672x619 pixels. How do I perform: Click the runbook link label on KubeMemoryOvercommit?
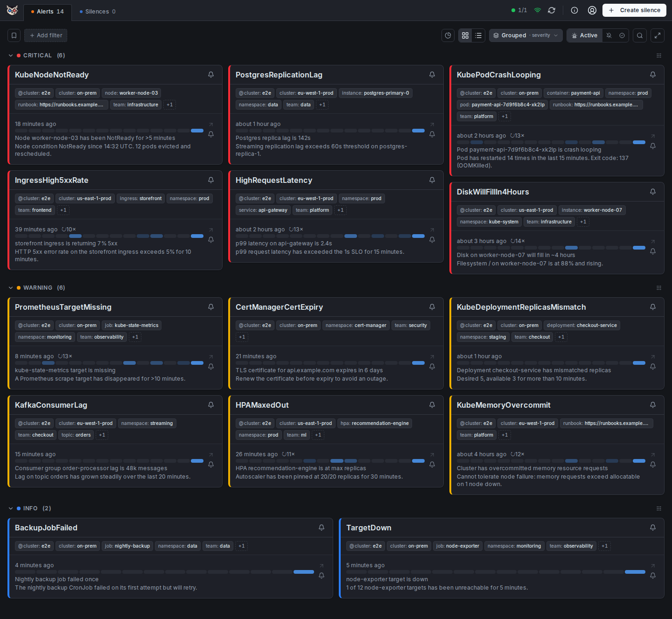tap(606, 424)
